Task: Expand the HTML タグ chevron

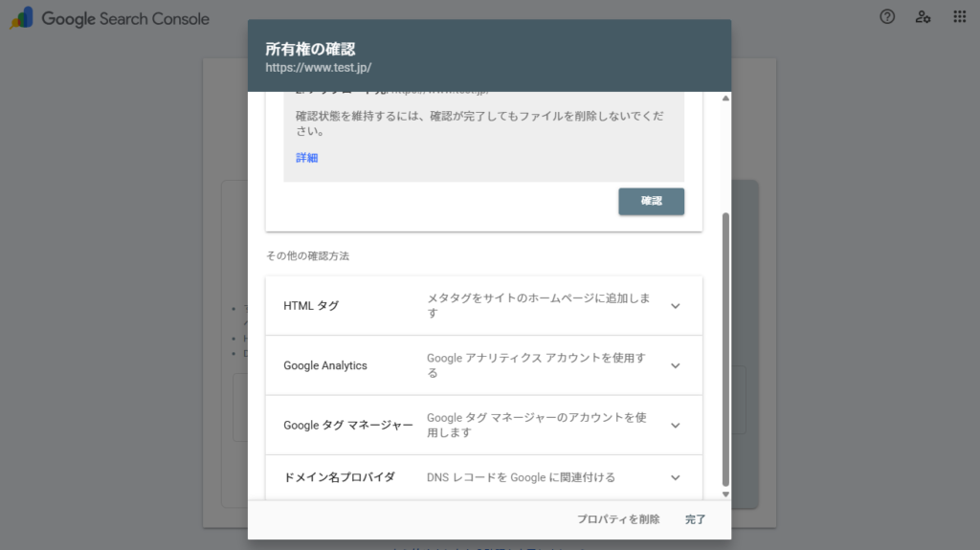Action: [675, 306]
